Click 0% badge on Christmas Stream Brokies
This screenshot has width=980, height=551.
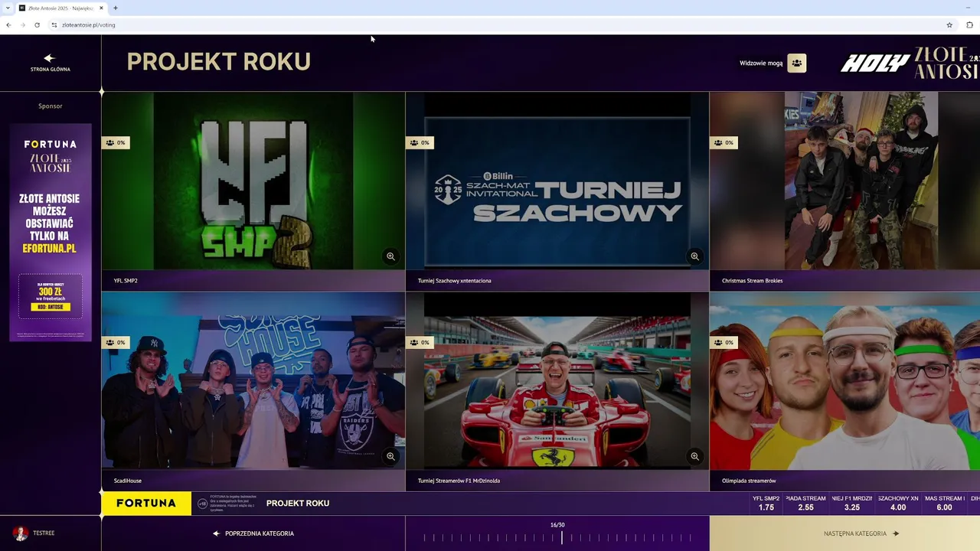click(724, 142)
